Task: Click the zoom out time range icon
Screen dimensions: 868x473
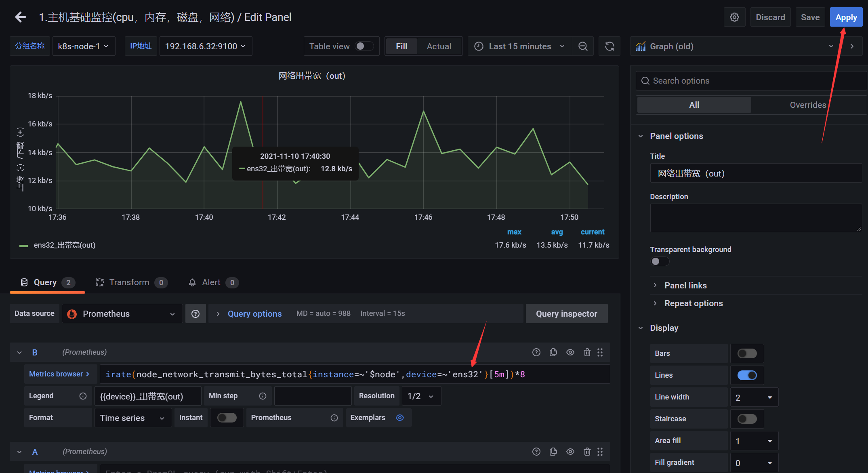Action: tap(583, 46)
